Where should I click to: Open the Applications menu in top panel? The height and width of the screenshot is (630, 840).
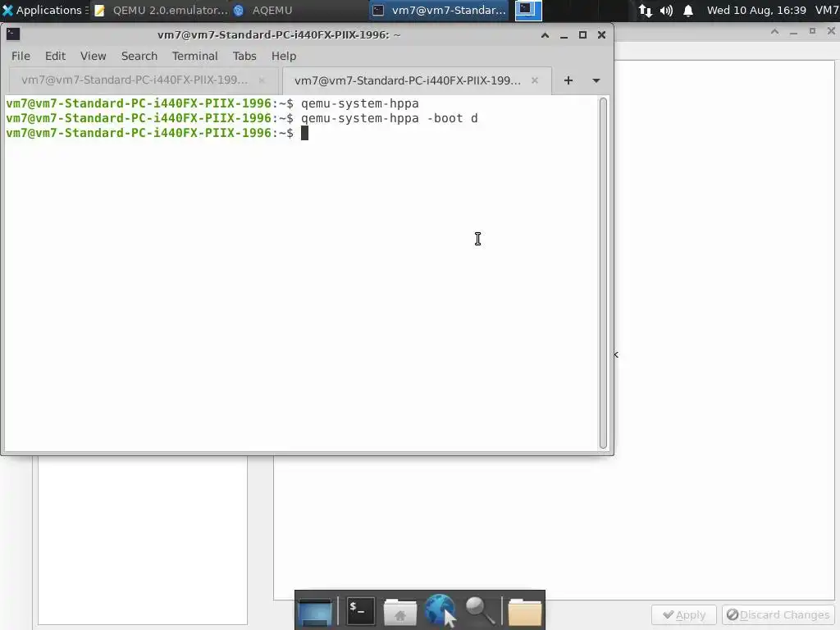[44, 10]
